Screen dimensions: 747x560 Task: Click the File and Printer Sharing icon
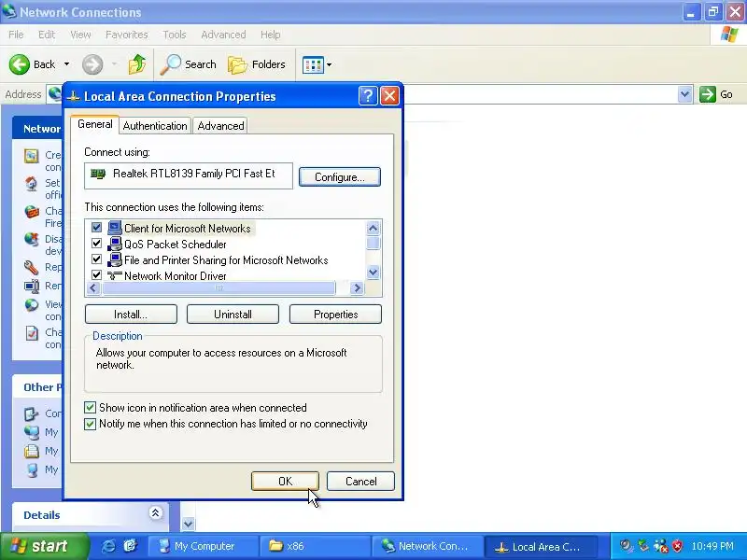114,259
